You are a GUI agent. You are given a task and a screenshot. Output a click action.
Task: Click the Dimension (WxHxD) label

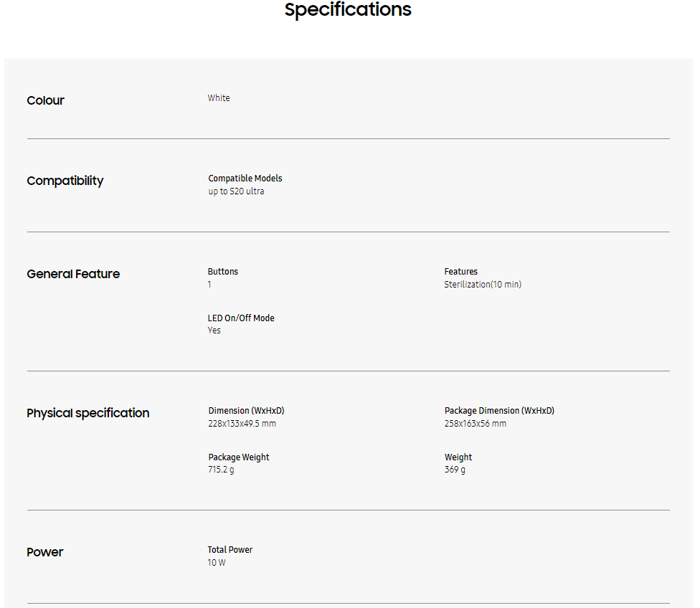click(x=246, y=411)
